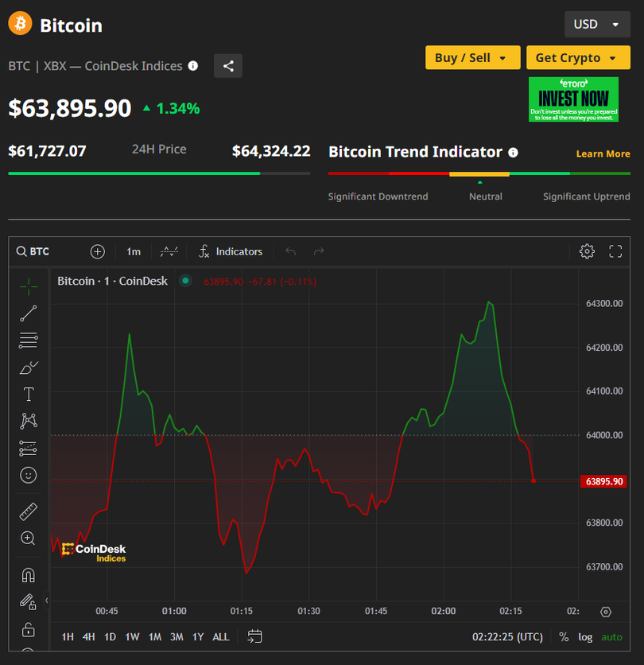Screen dimensions: 644x665
Task: Toggle logarithmic scale with log
Action: (x=585, y=636)
